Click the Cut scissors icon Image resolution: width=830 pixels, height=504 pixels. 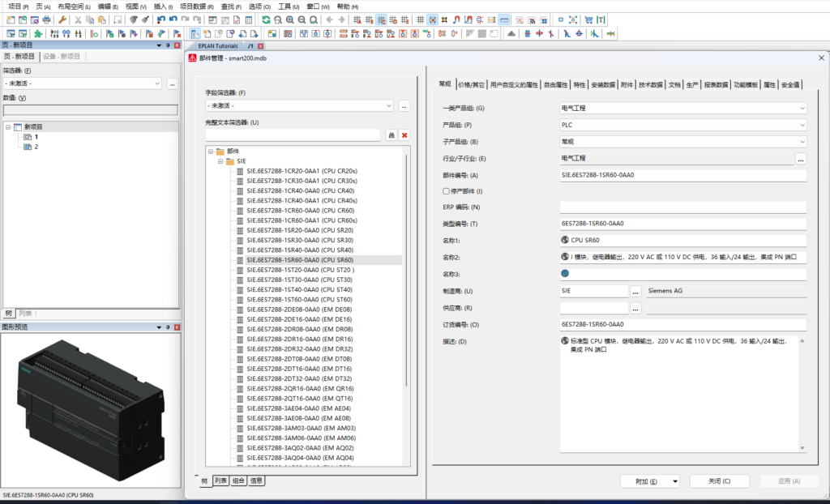pyautogui.click(x=78, y=20)
